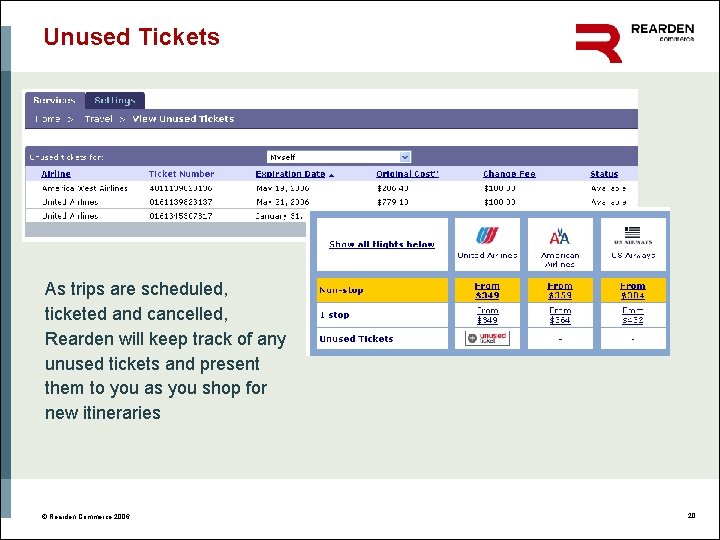Viewport: 720px width, 540px height.
Task: Click ticket number 0161139823137
Action: point(181,202)
